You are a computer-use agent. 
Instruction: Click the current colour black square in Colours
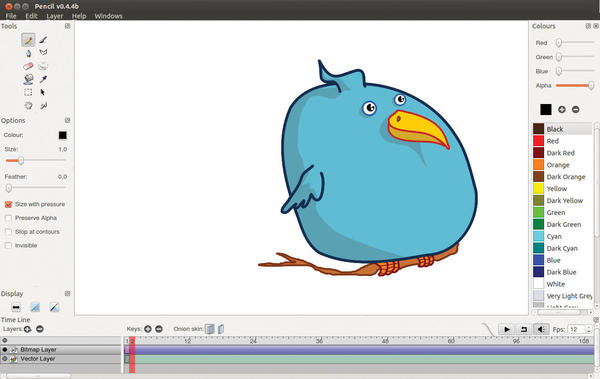point(546,109)
